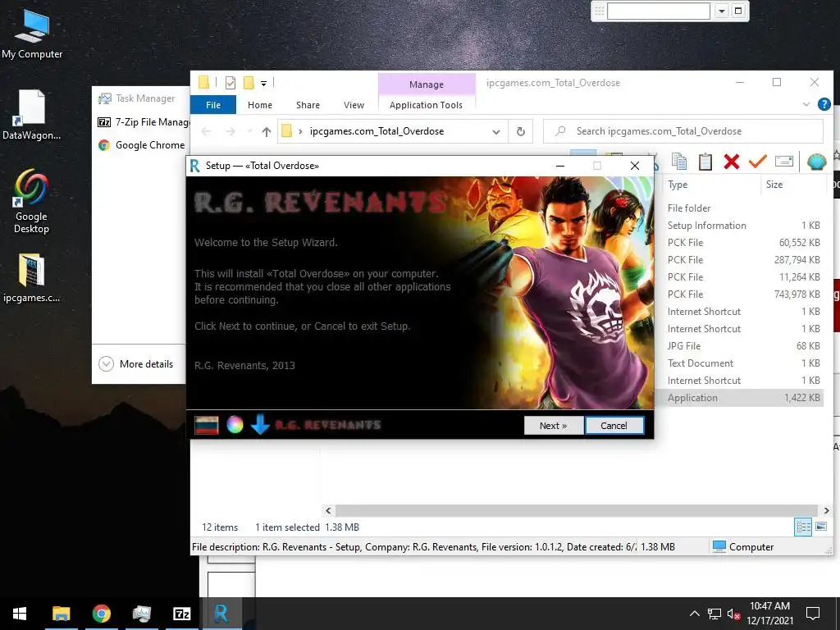This screenshot has height=630, width=840.
Task: Click the R setup icon in taskbar
Action: (221, 614)
